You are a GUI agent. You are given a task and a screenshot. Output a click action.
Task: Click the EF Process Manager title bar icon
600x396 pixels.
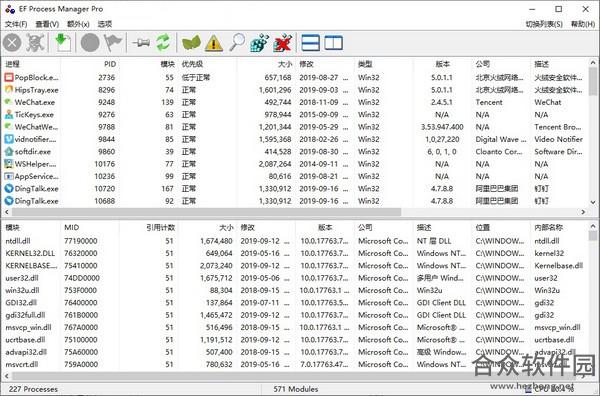(10, 9)
